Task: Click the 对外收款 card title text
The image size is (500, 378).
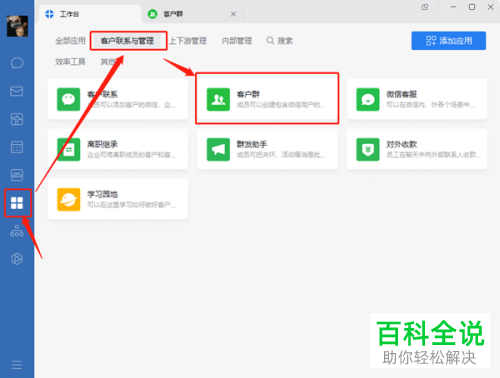Action: click(402, 144)
